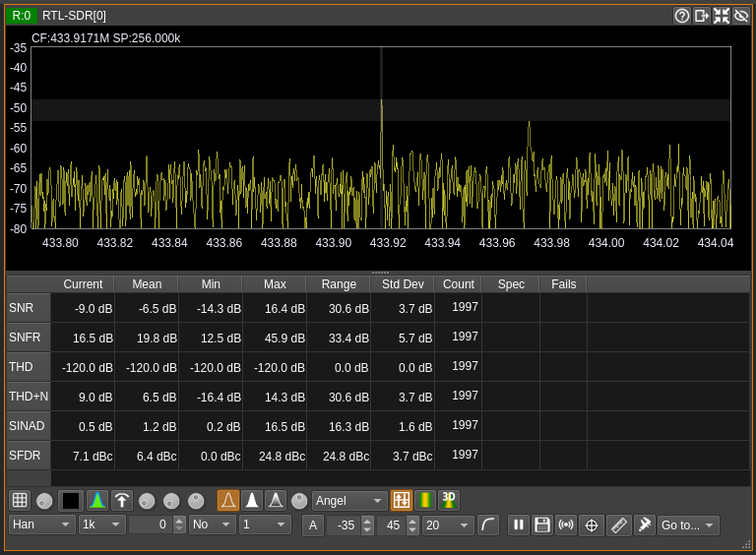Toggle spectrum streaming server broadcast icon
Image resolution: width=756 pixels, height=555 pixels.
566,525
